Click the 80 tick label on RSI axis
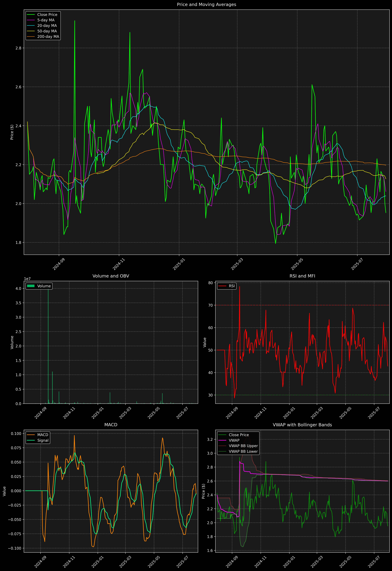Image resolution: width=392 pixels, height=571 pixels. 210,283
